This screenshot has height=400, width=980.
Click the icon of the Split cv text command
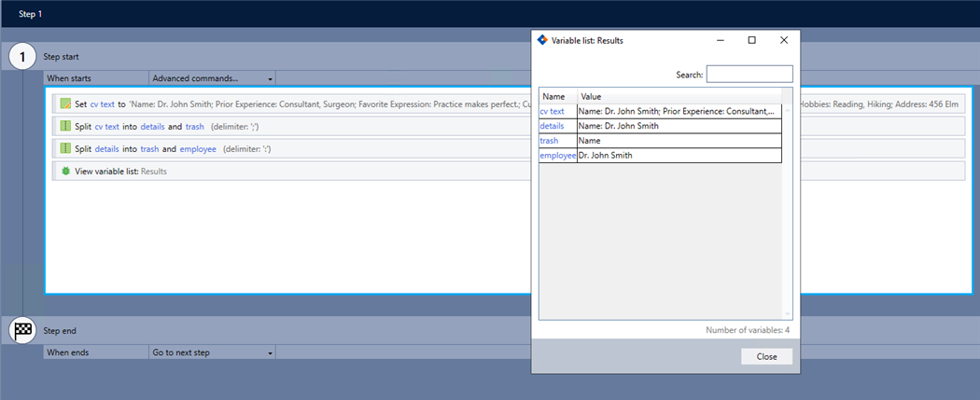(65, 126)
